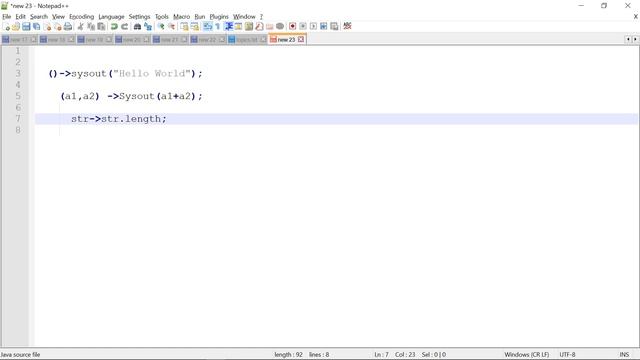
Task: Open a file with the toolbar folder icon
Action: coord(16,27)
